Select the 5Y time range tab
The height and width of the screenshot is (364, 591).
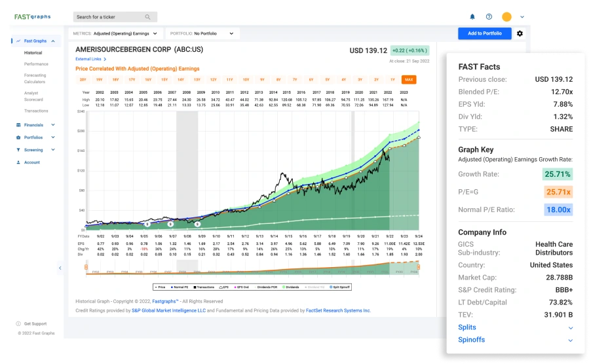coord(328,79)
